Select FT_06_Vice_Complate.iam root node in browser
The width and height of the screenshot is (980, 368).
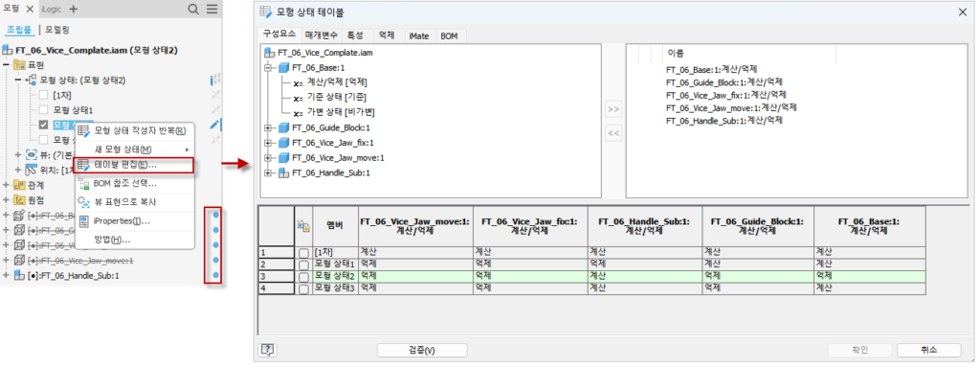96,50
